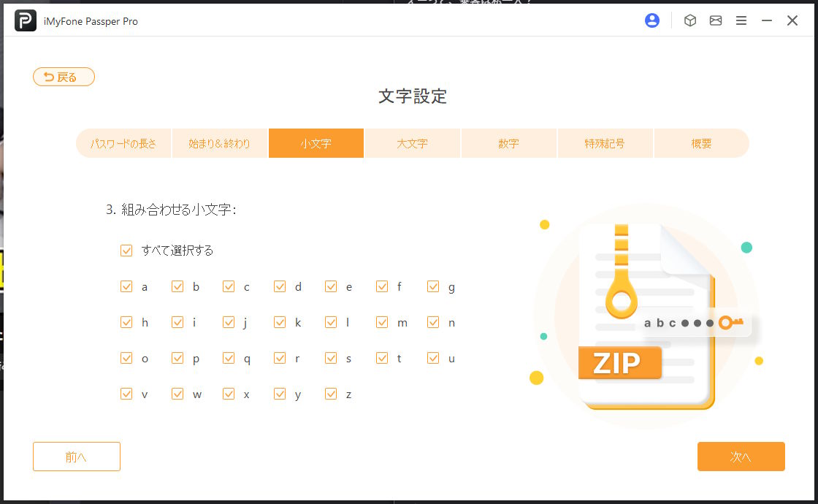This screenshot has width=818, height=504.
Task: Uncheck the letter g checkbox
Action: (433, 287)
